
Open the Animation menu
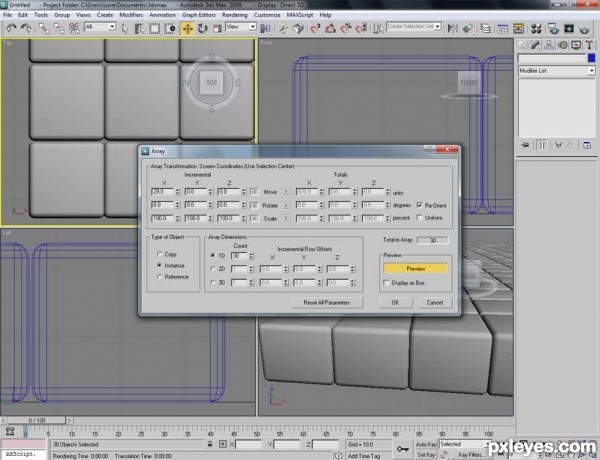tap(163, 15)
